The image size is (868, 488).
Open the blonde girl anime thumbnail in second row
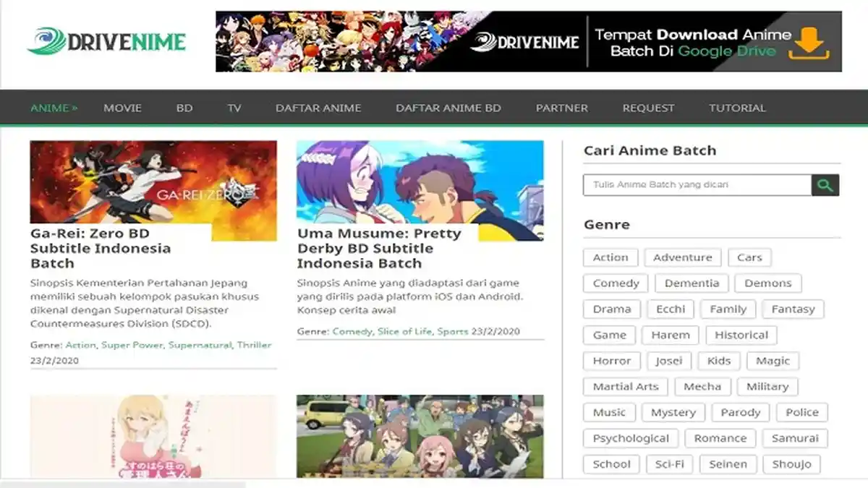[x=153, y=436]
